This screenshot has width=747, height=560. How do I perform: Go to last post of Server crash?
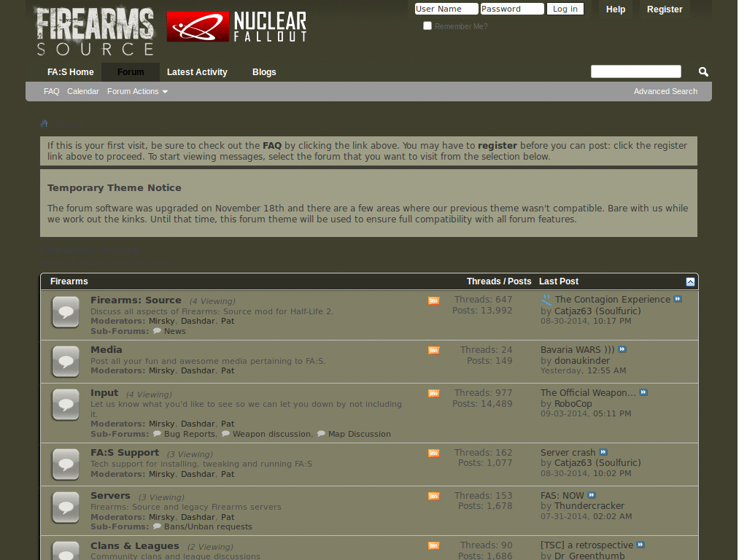pyautogui.click(x=603, y=452)
